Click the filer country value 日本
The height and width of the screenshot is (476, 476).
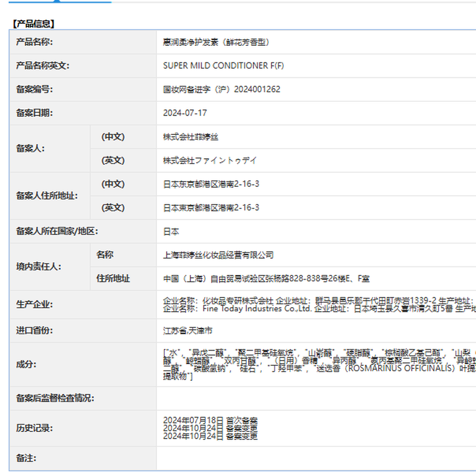pyautogui.click(x=171, y=231)
